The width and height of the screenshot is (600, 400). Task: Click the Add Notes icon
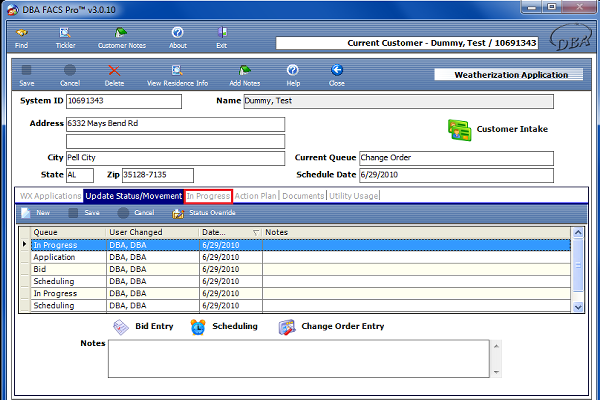pyautogui.click(x=245, y=70)
